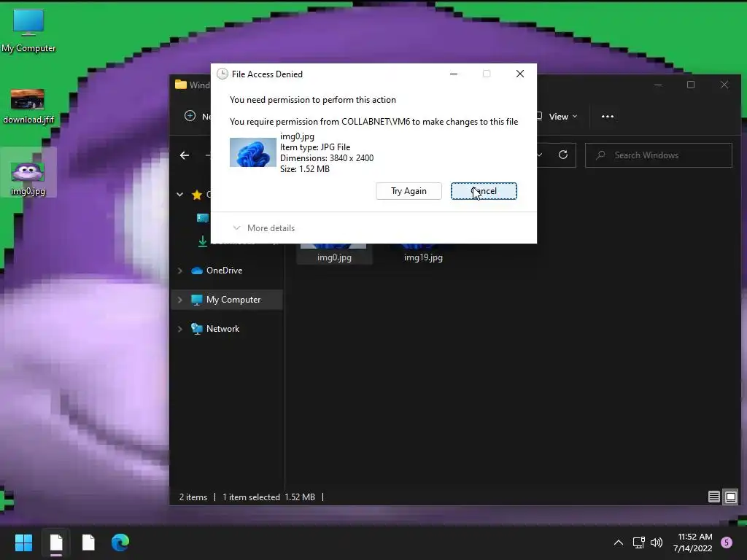Expand the My Computer tree node
Viewport: 747px width, 560px height.
[180, 300]
